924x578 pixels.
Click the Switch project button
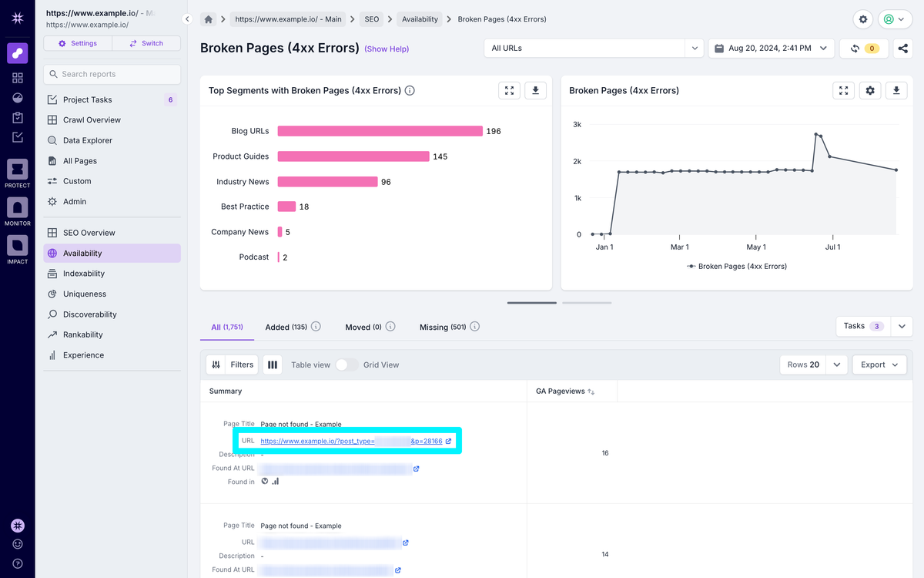pyautogui.click(x=146, y=43)
